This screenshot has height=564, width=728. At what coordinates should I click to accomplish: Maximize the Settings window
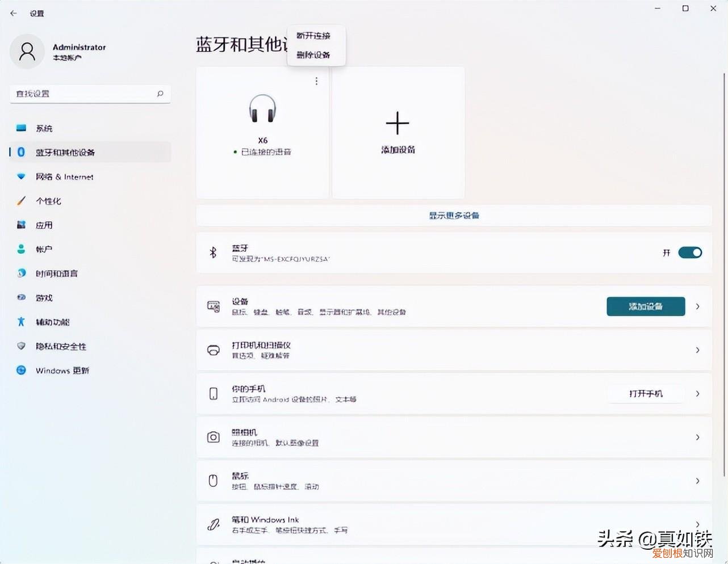[x=685, y=9]
